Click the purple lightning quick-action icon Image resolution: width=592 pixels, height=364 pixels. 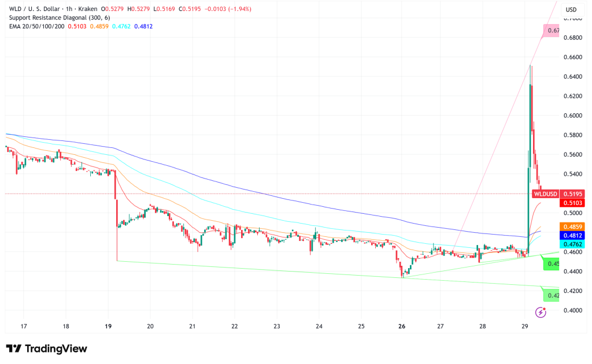(x=540, y=312)
